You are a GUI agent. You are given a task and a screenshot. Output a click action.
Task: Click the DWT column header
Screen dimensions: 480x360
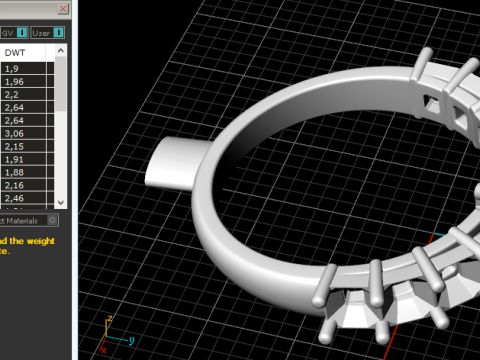tap(23, 53)
